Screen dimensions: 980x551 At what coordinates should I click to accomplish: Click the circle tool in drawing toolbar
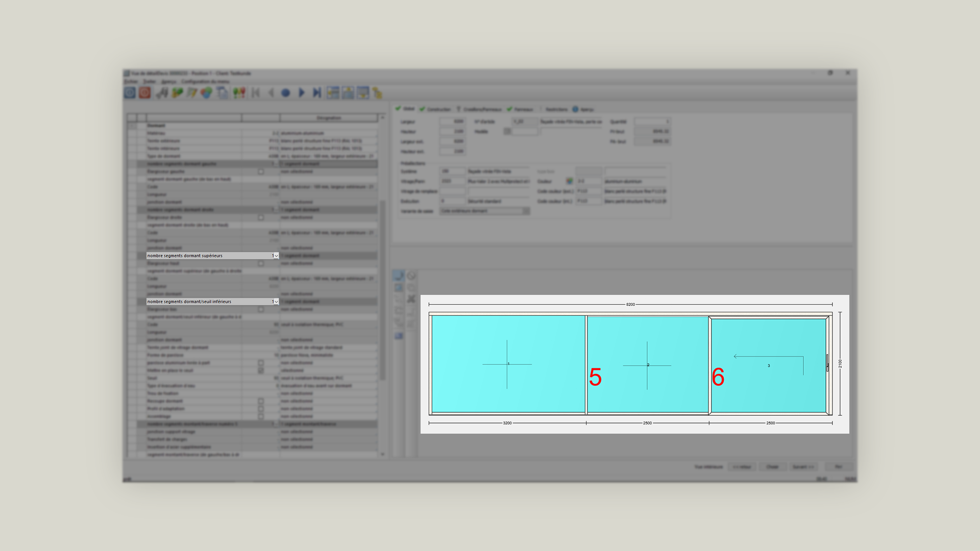tap(411, 275)
